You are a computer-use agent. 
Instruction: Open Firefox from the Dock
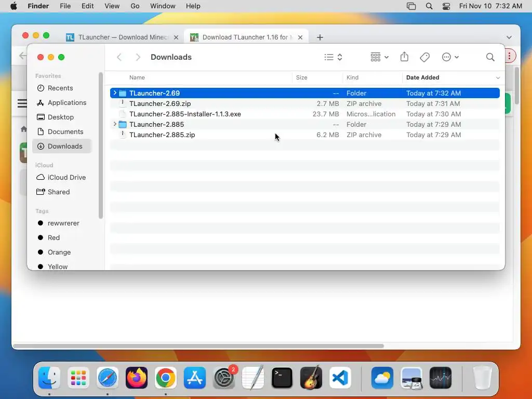click(x=137, y=378)
